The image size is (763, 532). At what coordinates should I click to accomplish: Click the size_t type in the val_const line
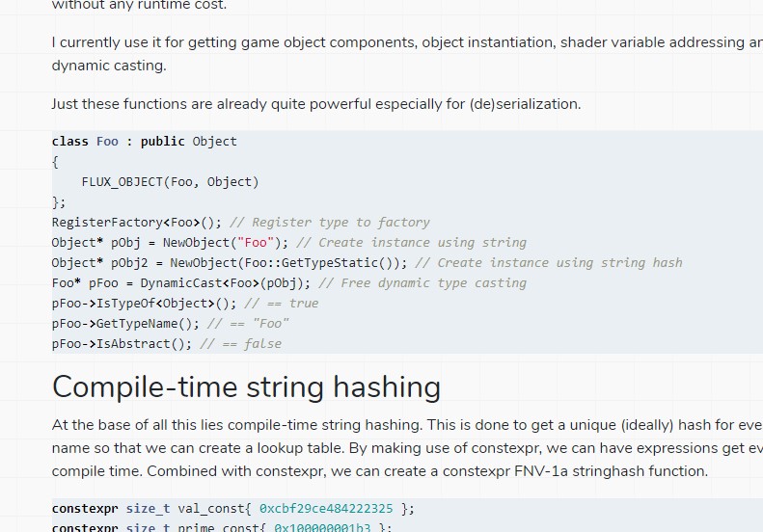(x=148, y=509)
